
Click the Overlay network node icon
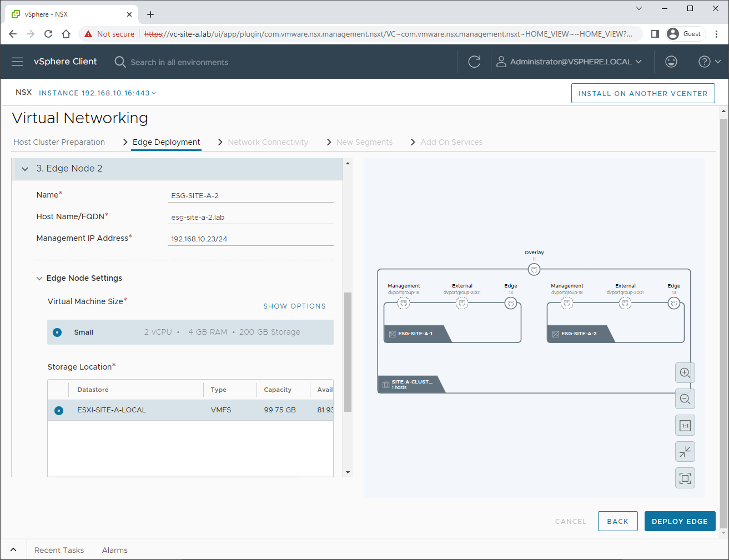534,270
